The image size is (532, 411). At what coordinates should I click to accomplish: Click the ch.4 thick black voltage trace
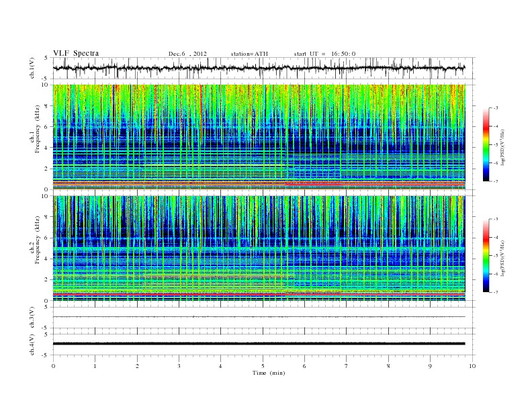(259, 344)
